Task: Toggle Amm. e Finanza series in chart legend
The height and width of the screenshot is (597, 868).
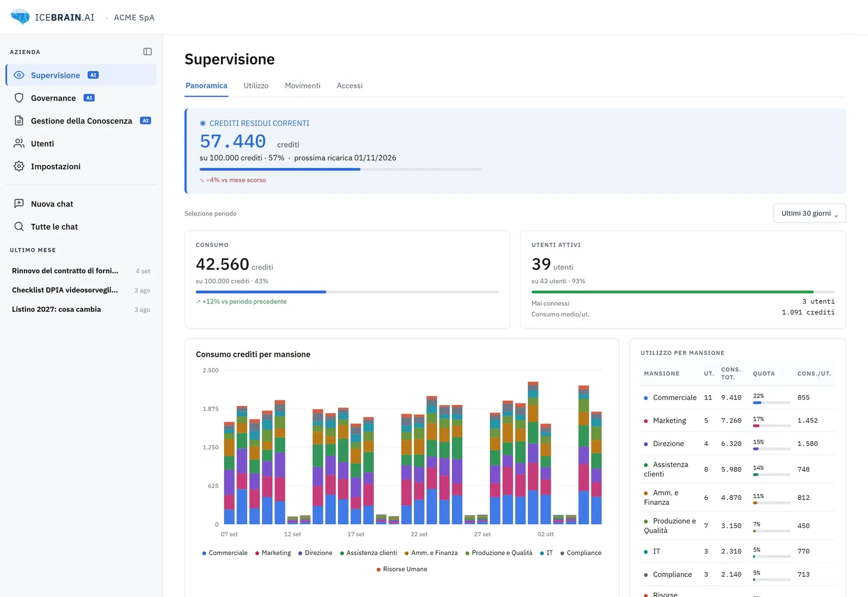Action: pos(431,552)
